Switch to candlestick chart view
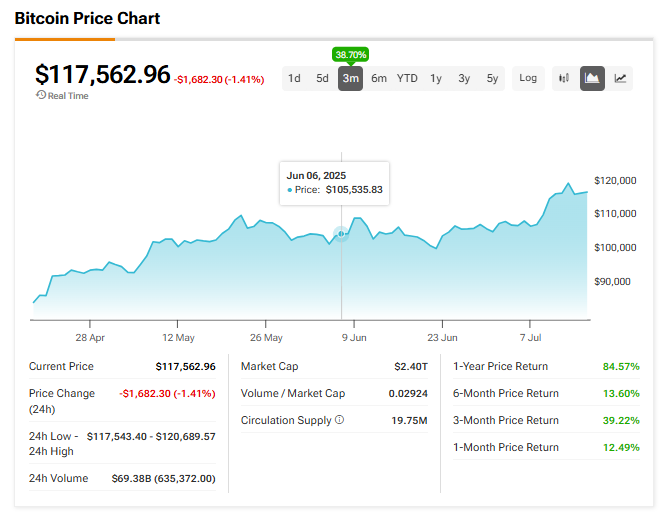The image size is (671, 520). pos(564,78)
